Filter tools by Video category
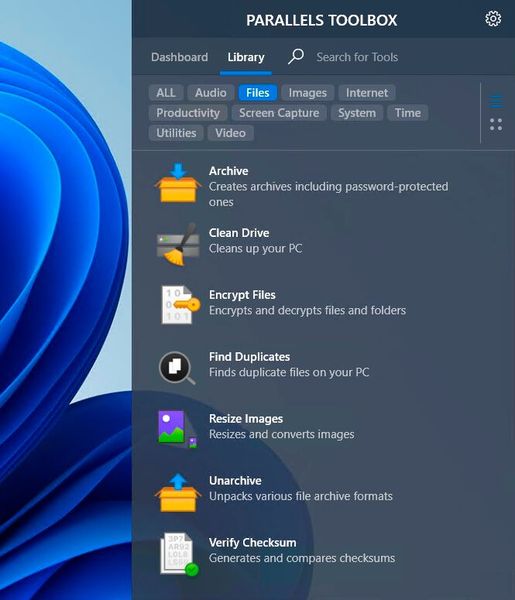 [x=230, y=133]
